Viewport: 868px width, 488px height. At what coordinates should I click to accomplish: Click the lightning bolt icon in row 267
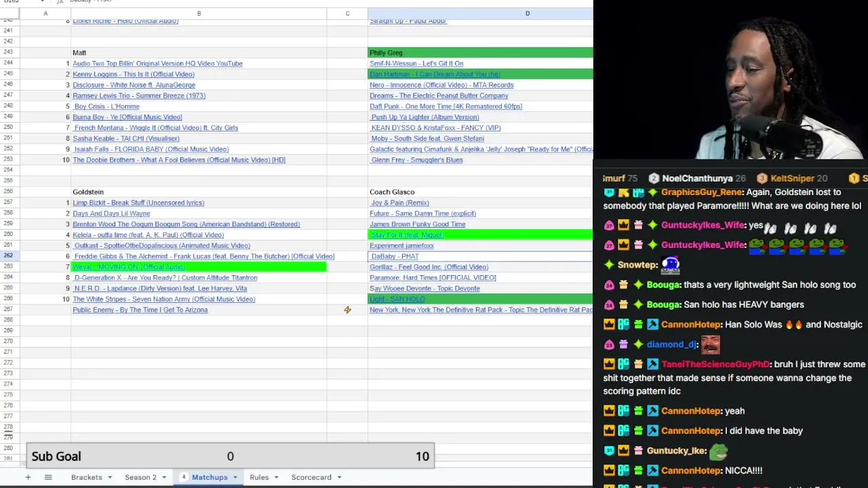pyautogui.click(x=347, y=310)
